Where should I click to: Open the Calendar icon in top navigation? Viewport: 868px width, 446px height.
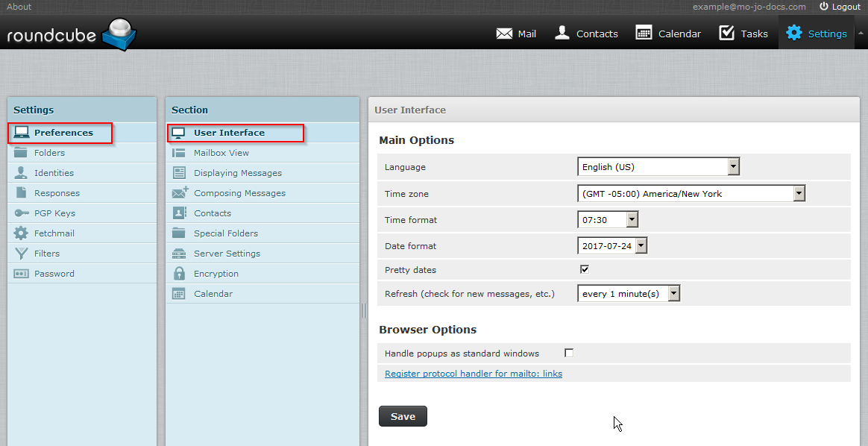click(644, 33)
